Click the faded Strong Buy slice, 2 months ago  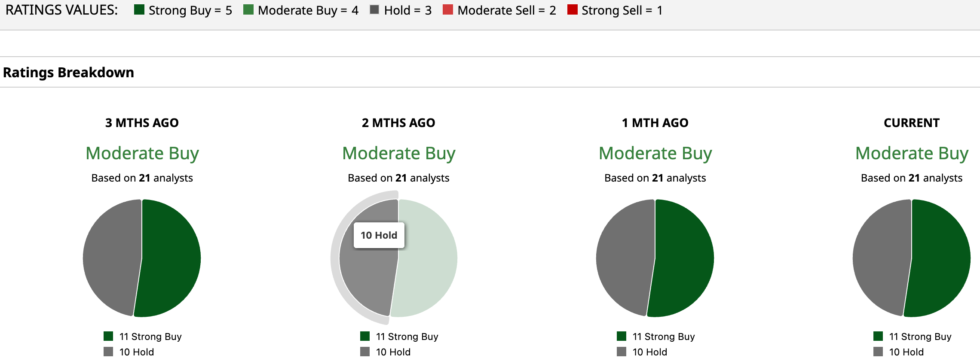[428, 258]
